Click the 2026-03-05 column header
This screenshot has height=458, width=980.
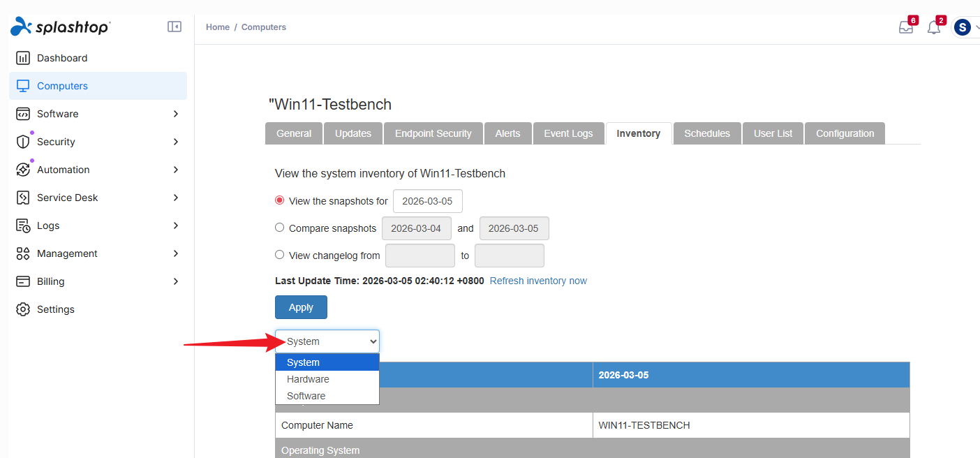751,375
